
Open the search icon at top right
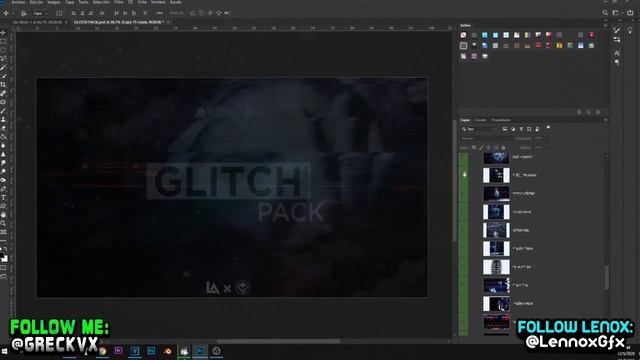(605, 13)
